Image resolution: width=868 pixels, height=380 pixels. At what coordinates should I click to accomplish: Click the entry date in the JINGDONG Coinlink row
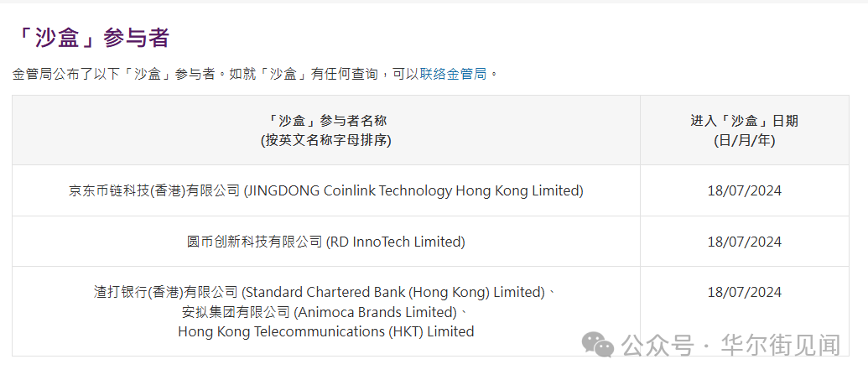click(x=744, y=190)
